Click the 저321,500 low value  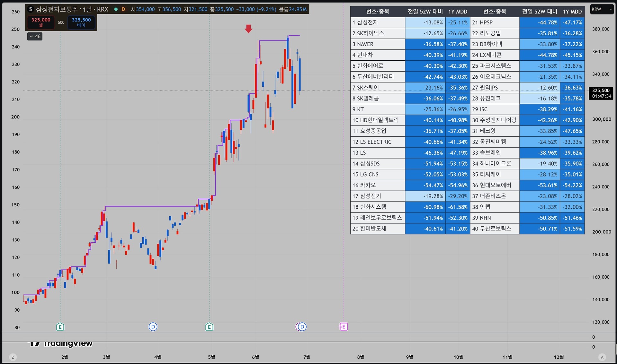[195, 9]
